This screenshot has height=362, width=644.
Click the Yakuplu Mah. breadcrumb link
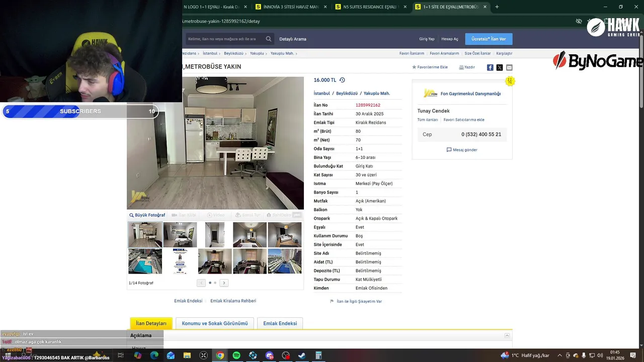point(282,53)
